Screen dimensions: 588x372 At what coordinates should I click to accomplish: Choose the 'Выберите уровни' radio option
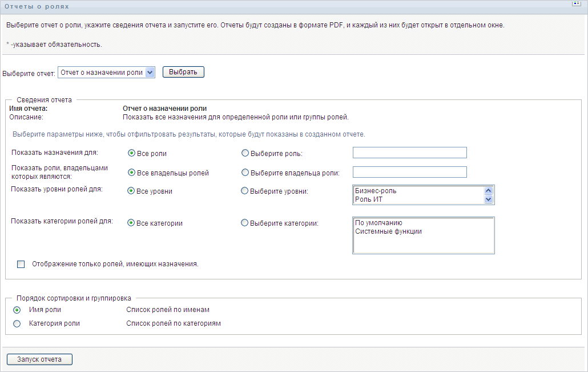(245, 191)
